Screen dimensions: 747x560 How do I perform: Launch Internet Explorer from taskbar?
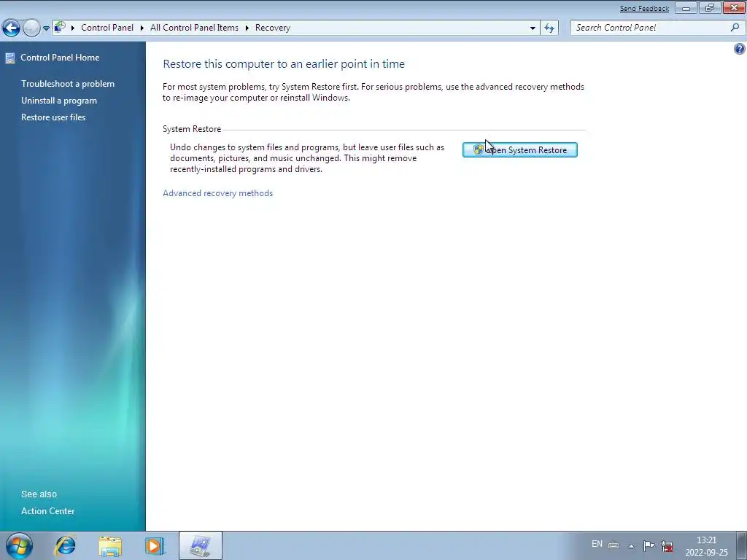[65, 545]
